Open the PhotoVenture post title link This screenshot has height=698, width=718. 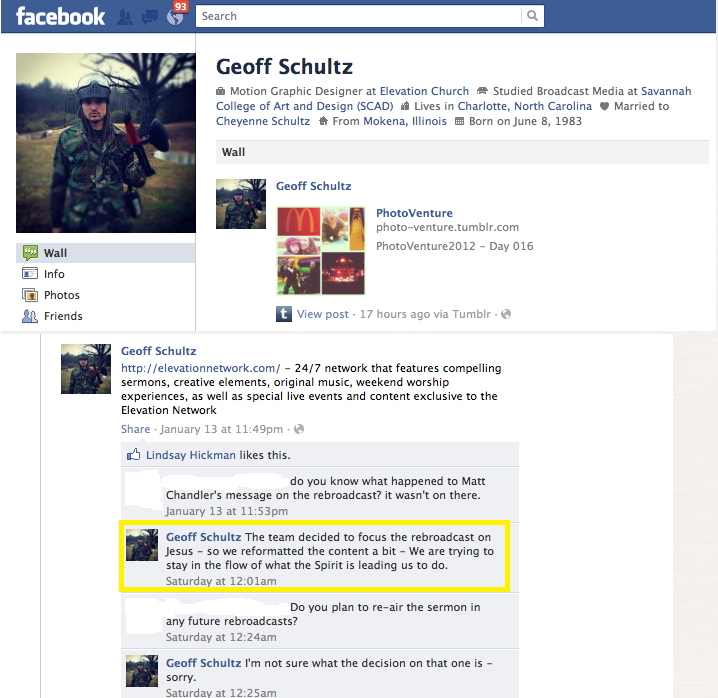pyautogui.click(x=414, y=213)
